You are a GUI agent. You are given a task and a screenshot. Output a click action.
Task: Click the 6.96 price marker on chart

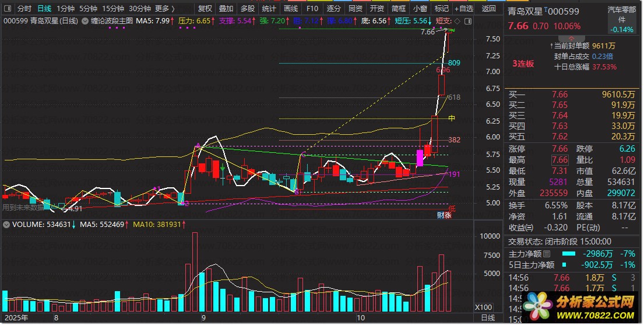tap(443, 69)
